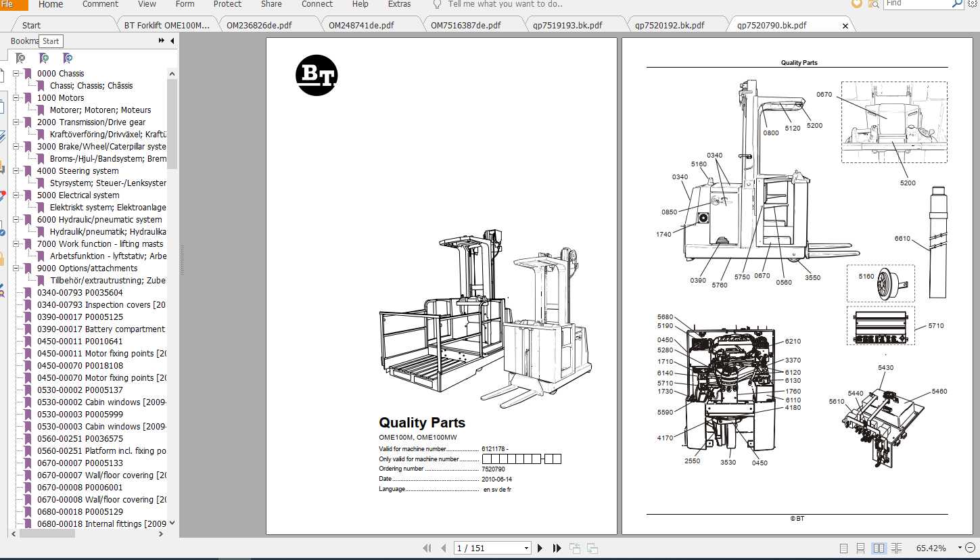
Task: Click the previous view icon in status bar
Action: [x=575, y=548]
